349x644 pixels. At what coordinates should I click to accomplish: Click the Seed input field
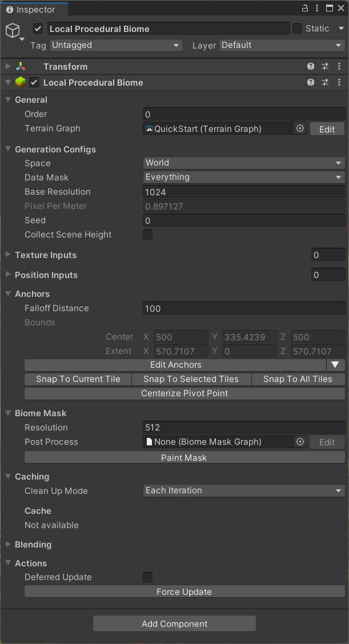point(244,220)
